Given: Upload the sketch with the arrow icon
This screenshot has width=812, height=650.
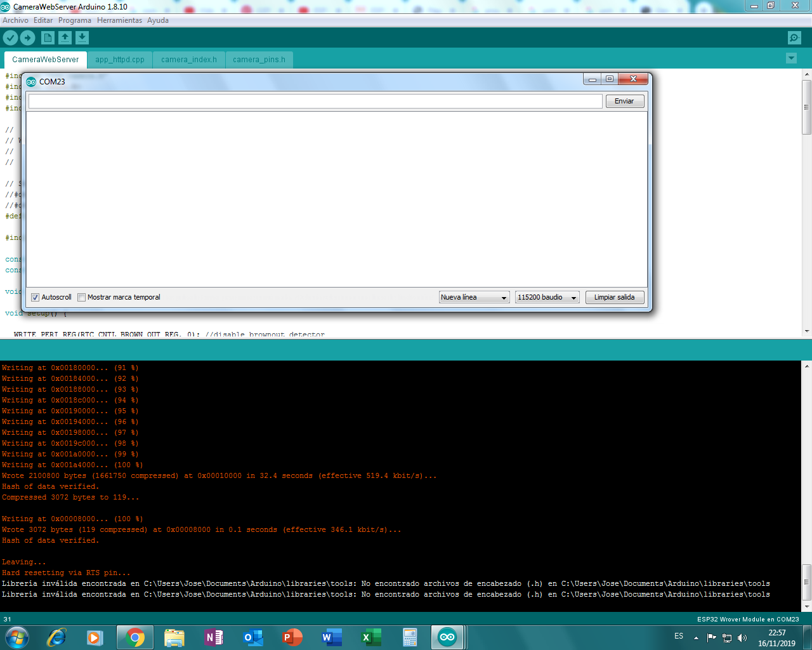Looking at the screenshot, I should (27, 38).
